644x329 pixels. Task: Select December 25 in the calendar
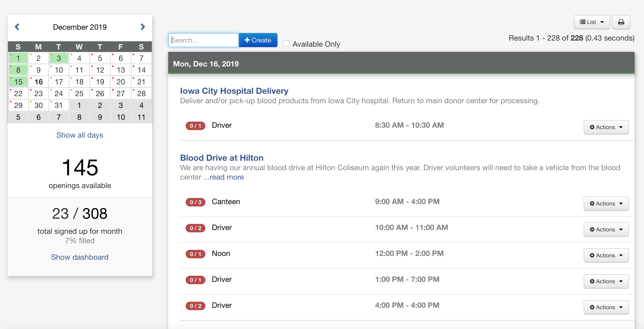tap(79, 94)
